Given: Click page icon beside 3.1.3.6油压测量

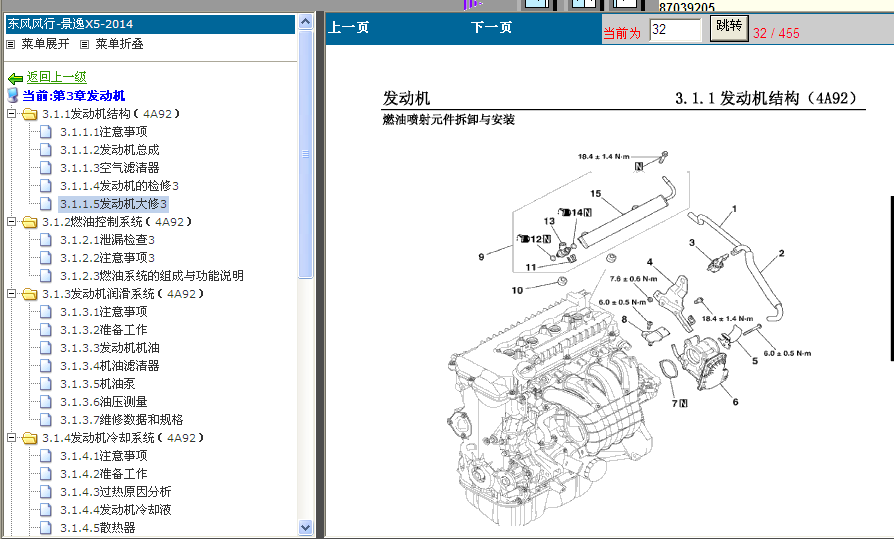Looking at the screenshot, I should pos(46,402).
